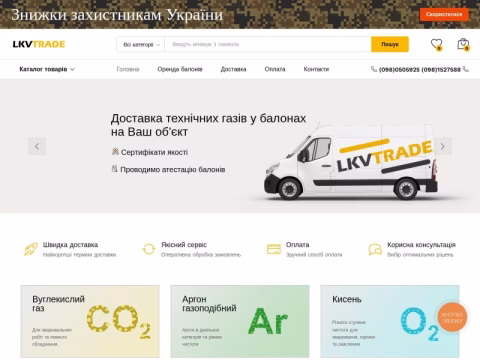480x360 pixels.
Task: Go to next slide arrow
Action: pyautogui.click(x=443, y=146)
